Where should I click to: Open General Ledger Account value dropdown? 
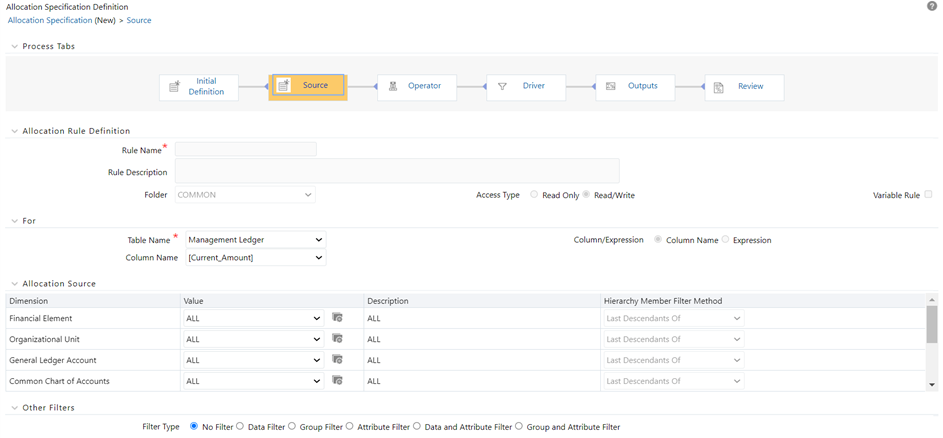pyautogui.click(x=253, y=360)
